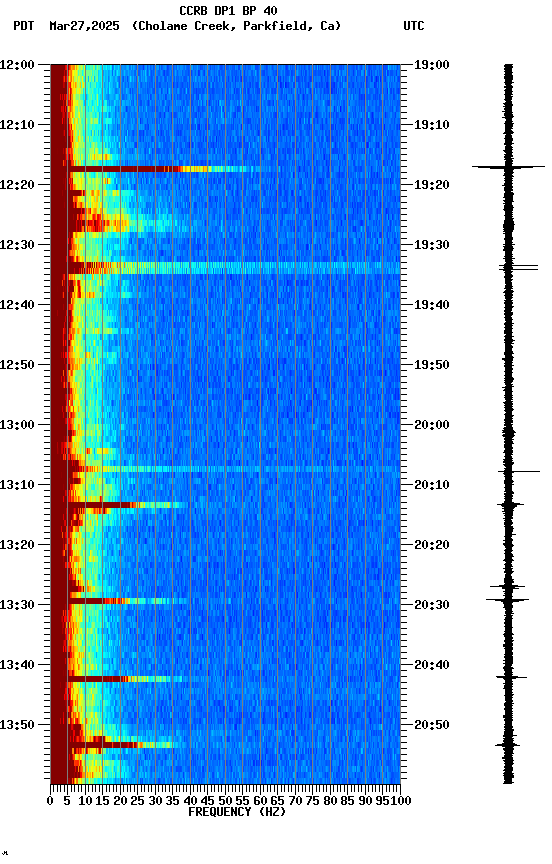Click the '19:50' UTC time label
This screenshot has width=552, height=864.
coord(432,365)
